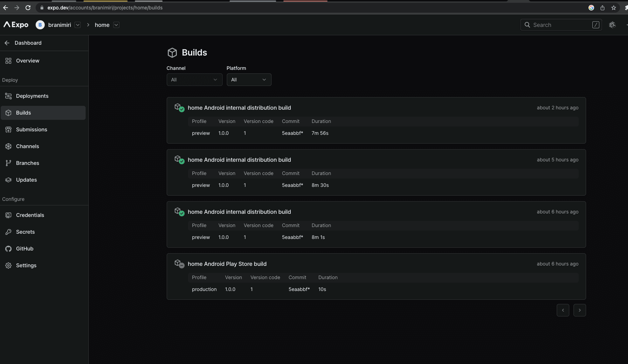Reload the page with the browser refresh icon
Image resolution: width=628 pixels, height=364 pixels.
28,8
